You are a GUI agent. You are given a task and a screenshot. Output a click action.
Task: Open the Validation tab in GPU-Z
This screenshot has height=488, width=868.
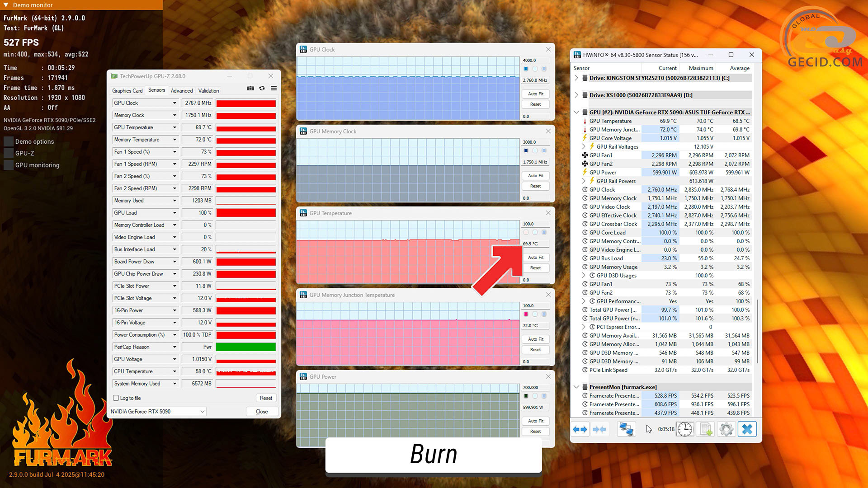click(208, 91)
